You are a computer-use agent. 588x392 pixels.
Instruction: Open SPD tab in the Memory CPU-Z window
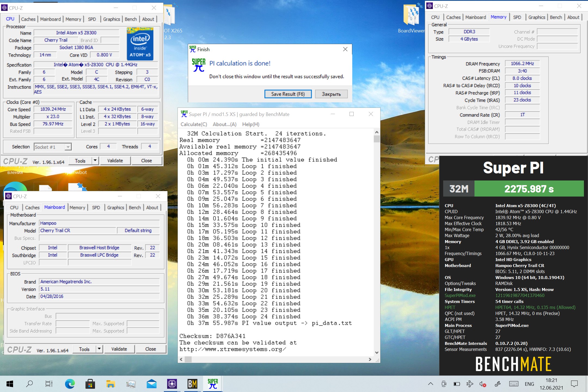coord(517,17)
